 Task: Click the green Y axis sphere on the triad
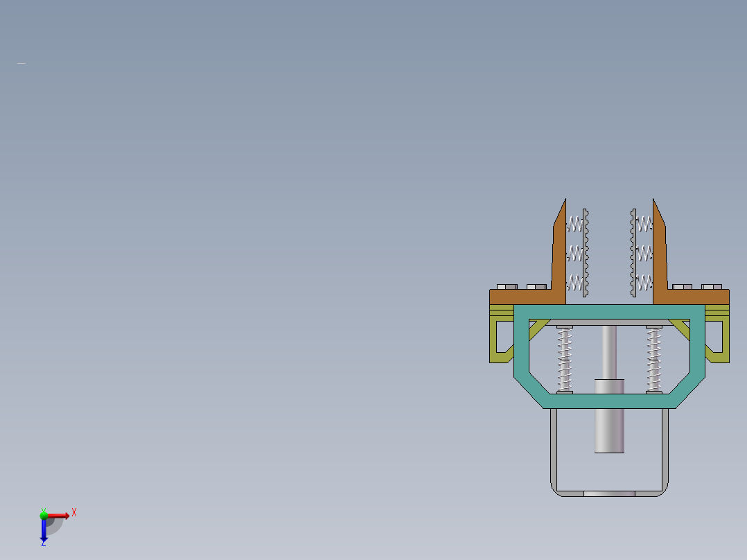pos(44,515)
